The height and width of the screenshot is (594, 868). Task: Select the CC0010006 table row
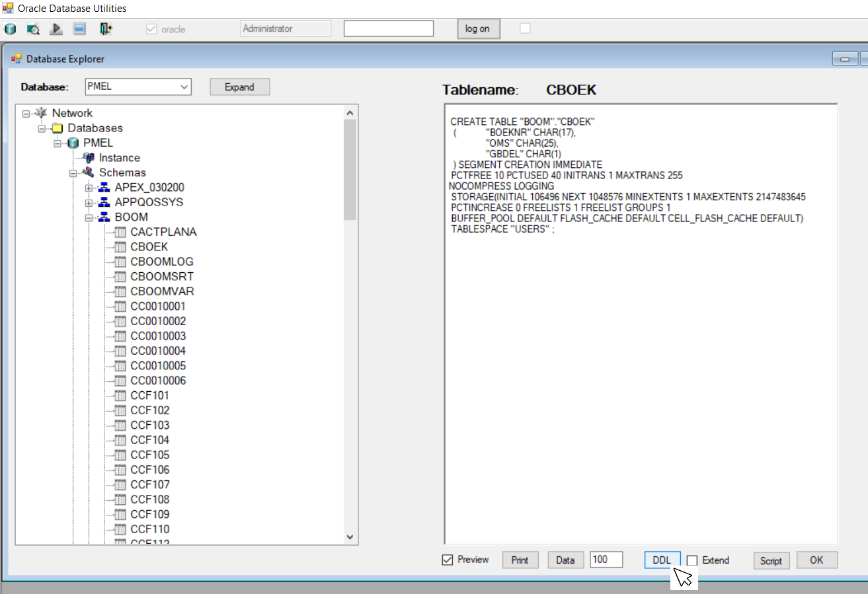tap(158, 381)
